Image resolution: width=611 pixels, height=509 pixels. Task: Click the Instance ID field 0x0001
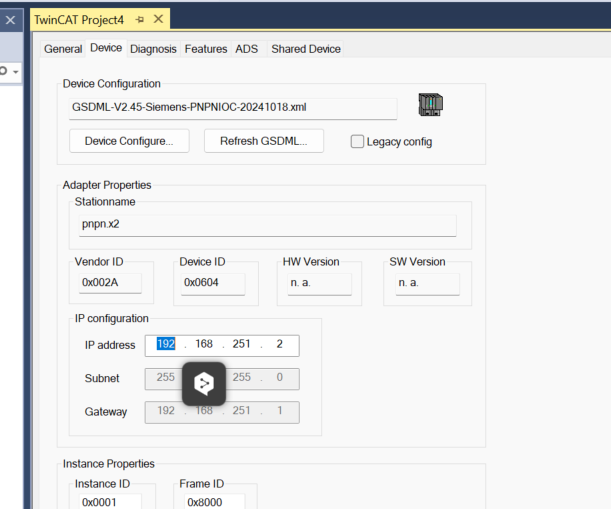(x=110, y=502)
